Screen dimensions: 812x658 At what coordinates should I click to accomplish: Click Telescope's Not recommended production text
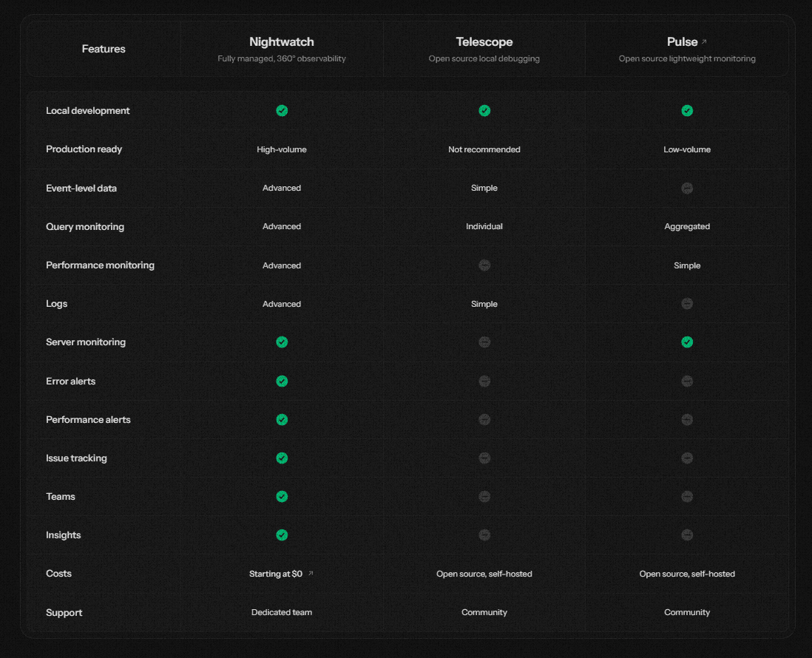[484, 149]
